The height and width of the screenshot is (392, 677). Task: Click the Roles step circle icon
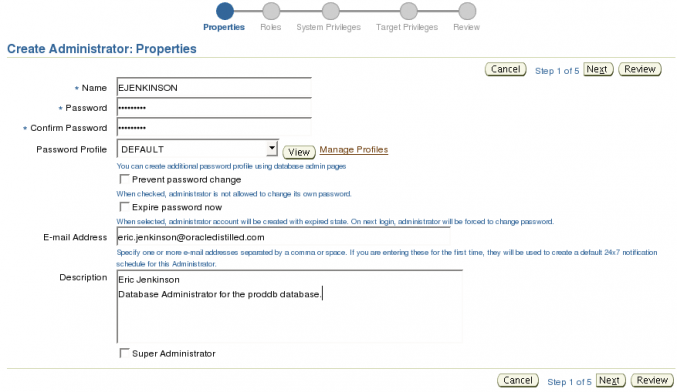tap(271, 11)
